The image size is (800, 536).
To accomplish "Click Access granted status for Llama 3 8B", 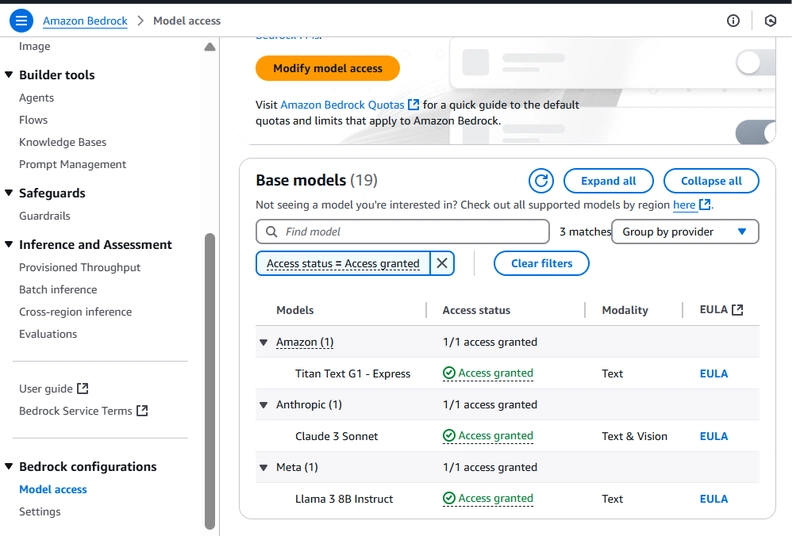I will click(495, 498).
